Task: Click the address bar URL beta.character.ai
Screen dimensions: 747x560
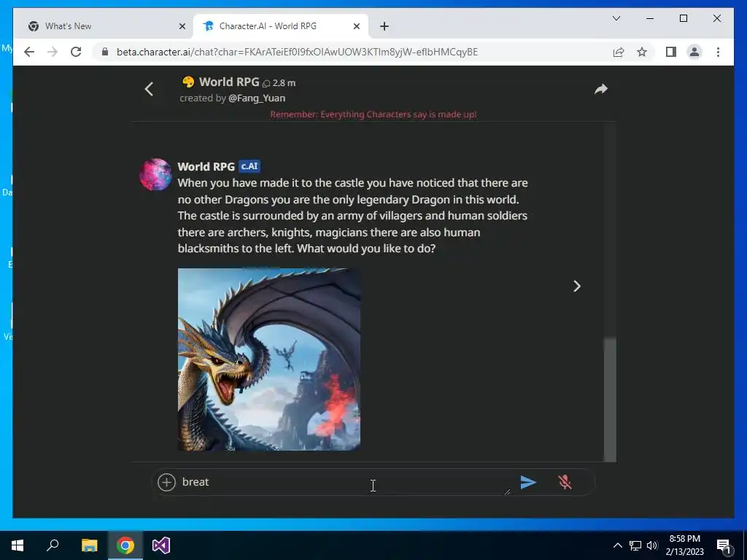Action: coord(297,52)
